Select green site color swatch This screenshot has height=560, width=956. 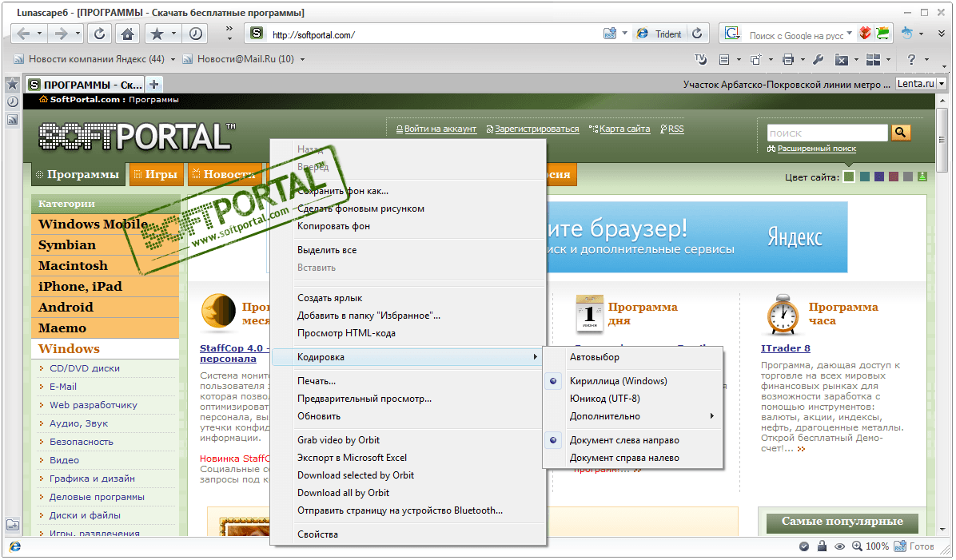pos(848,177)
